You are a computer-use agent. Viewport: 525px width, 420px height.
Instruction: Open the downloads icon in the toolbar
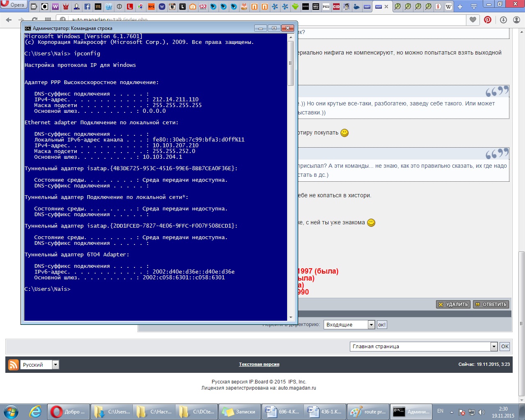(503, 20)
